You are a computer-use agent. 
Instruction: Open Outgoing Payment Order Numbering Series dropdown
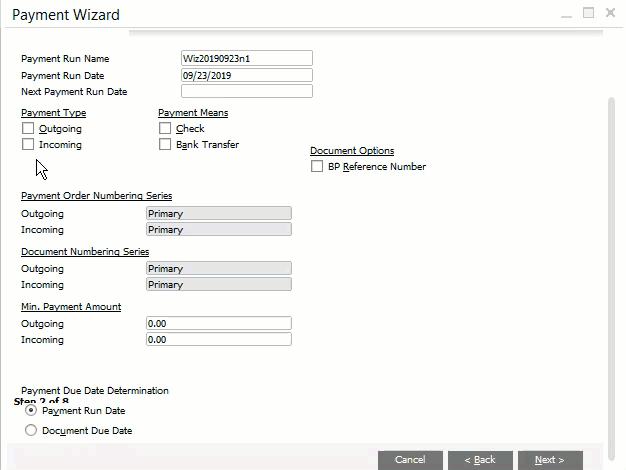click(218, 214)
